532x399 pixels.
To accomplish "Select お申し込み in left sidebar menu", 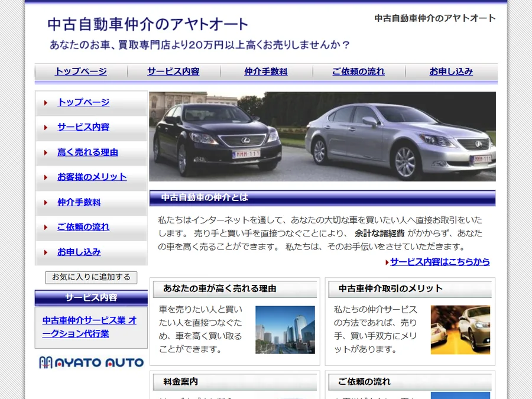I will [79, 252].
